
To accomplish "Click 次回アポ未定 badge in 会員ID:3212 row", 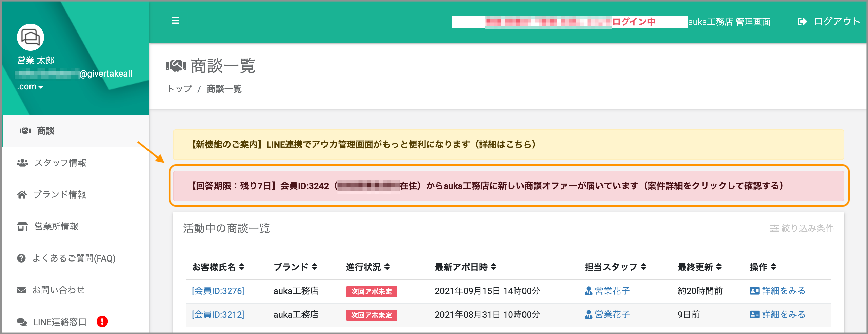I will pos(371,315).
